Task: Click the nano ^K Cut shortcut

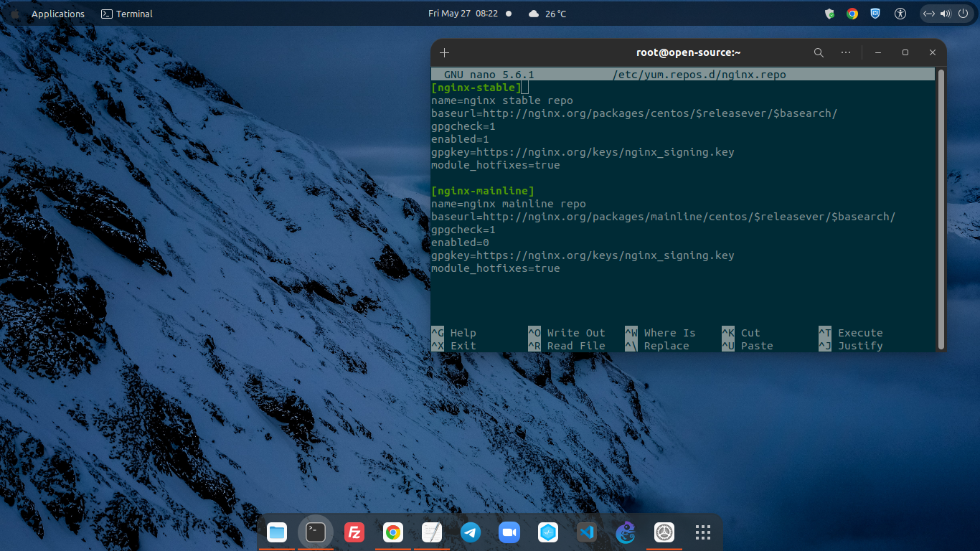Action: [x=741, y=333]
